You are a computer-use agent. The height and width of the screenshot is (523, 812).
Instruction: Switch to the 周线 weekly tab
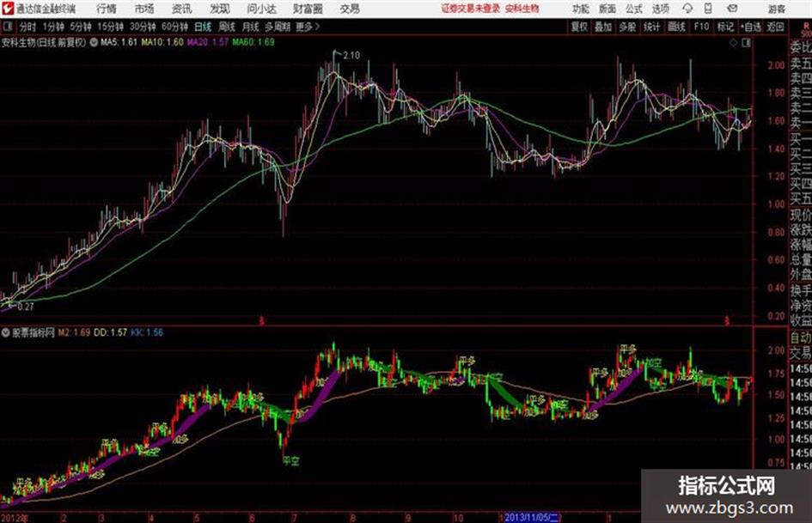pyautogui.click(x=227, y=27)
